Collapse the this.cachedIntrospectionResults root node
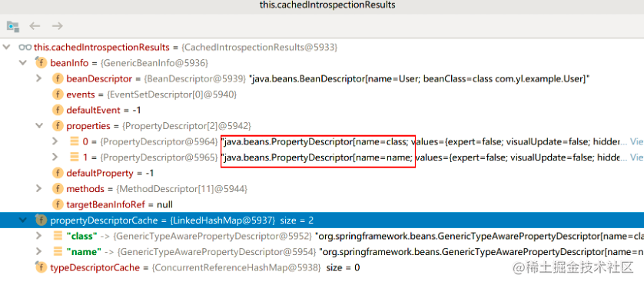 point(7,47)
